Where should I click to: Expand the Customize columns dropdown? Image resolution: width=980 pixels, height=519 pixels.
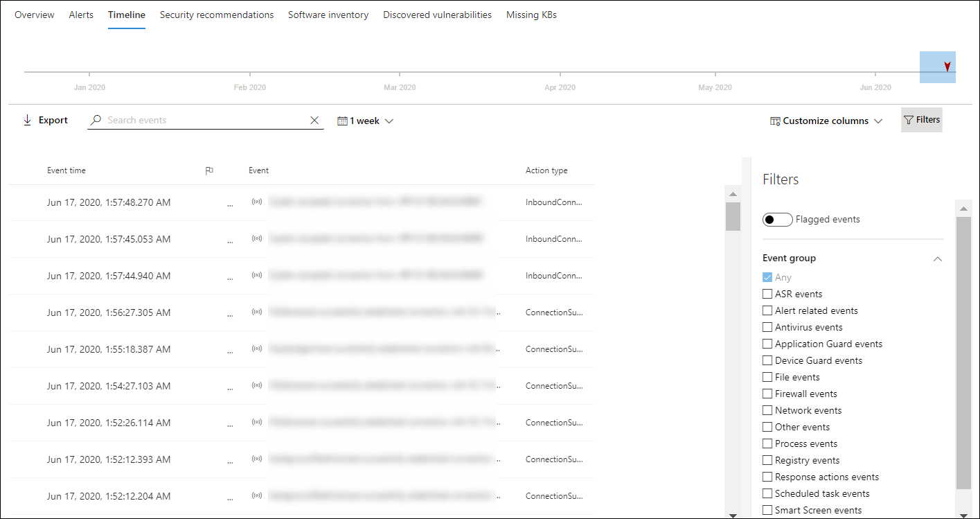(x=826, y=121)
